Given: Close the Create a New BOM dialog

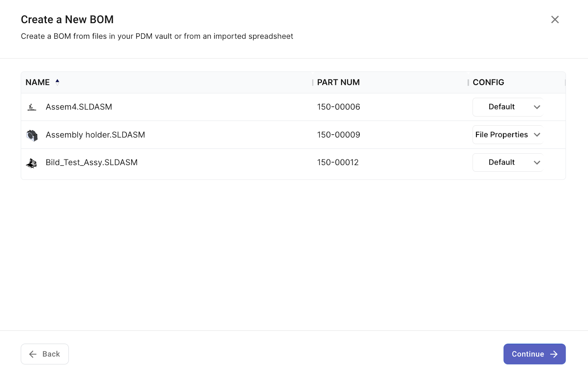Looking at the screenshot, I should (555, 19).
